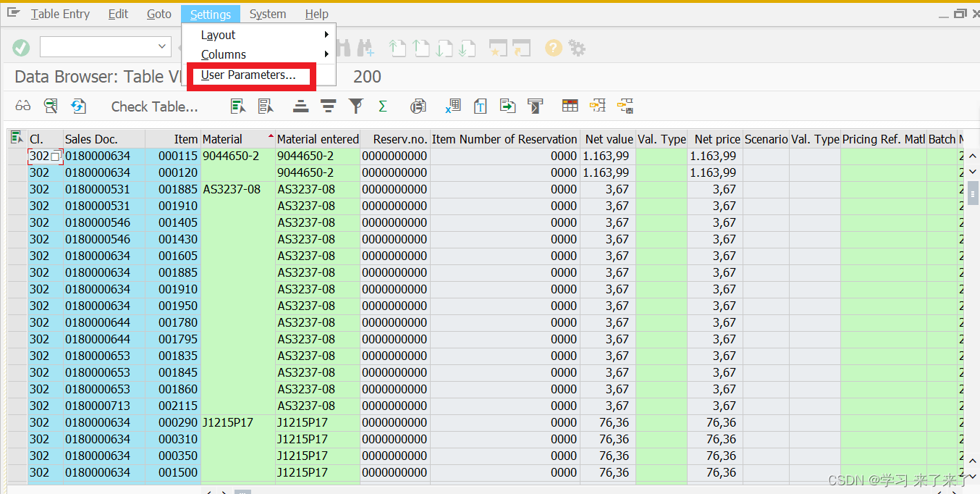Click the ABC analysis icon

(x=535, y=106)
